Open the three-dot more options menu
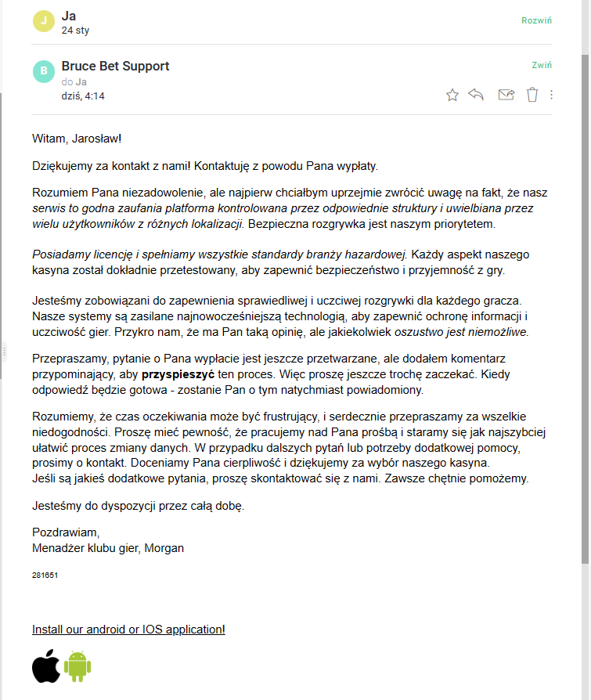 coord(552,95)
